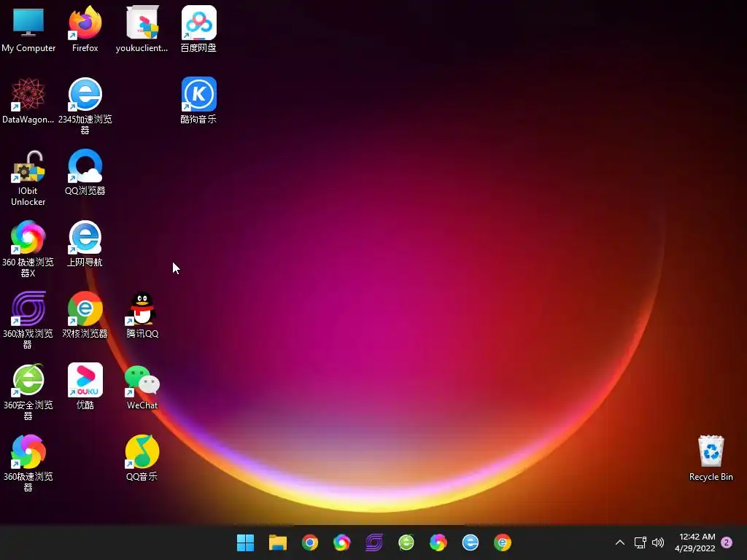Click the Firefox label text
Screen dimensions: 747x560
click(85, 48)
